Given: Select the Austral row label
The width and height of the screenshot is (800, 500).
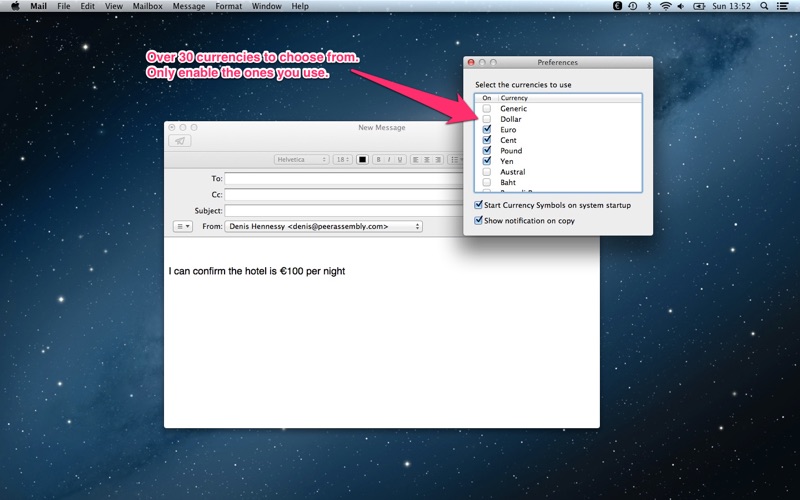Looking at the screenshot, I should (513, 172).
